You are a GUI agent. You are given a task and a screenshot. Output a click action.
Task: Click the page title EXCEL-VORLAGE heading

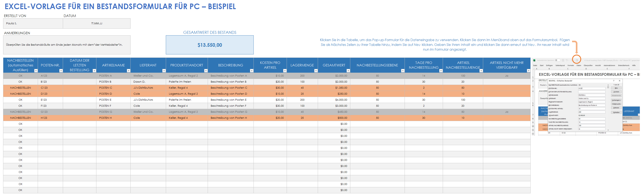120,6
